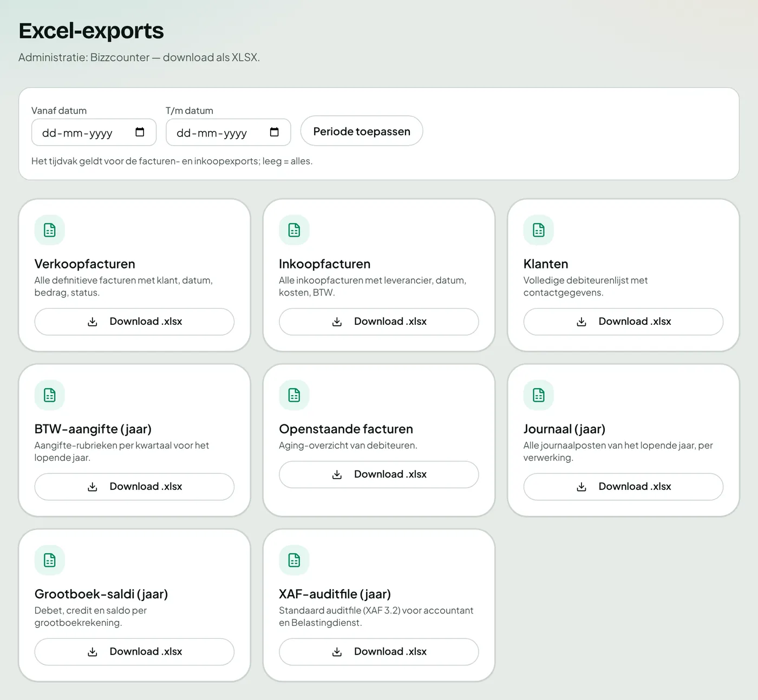The height and width of the screenshot is (700, 758).
Task: Click the Grootboek-saldi (jaar) title
Action: [101, 594]
